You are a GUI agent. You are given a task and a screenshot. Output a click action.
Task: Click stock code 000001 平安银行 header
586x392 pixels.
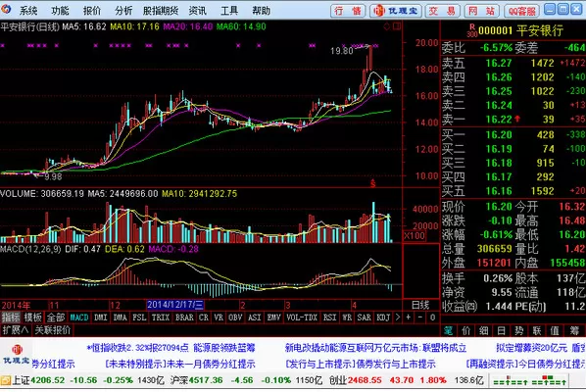pyautogui.click(x=520, y=30)
